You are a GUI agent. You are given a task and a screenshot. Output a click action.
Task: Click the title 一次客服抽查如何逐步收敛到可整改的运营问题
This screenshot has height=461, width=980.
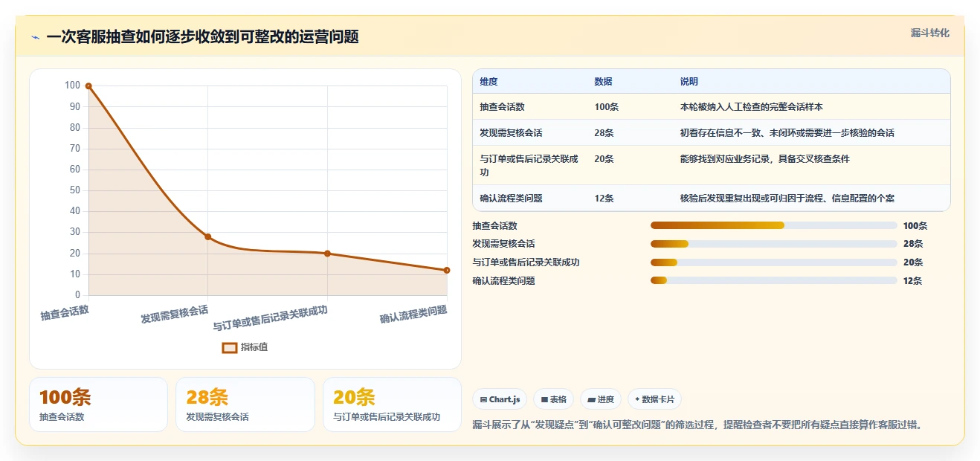pos(202,37)
